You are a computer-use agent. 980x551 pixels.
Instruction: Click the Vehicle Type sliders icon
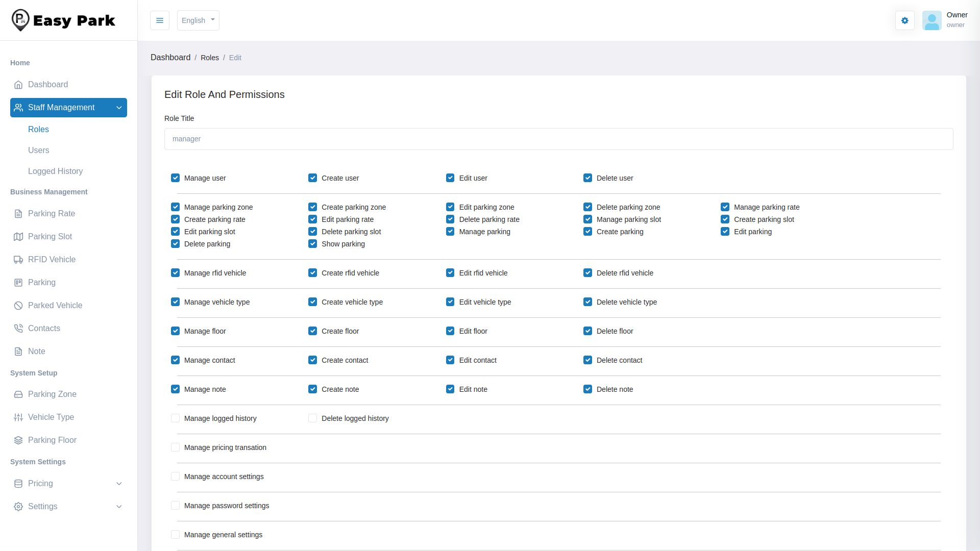[18, 417]
